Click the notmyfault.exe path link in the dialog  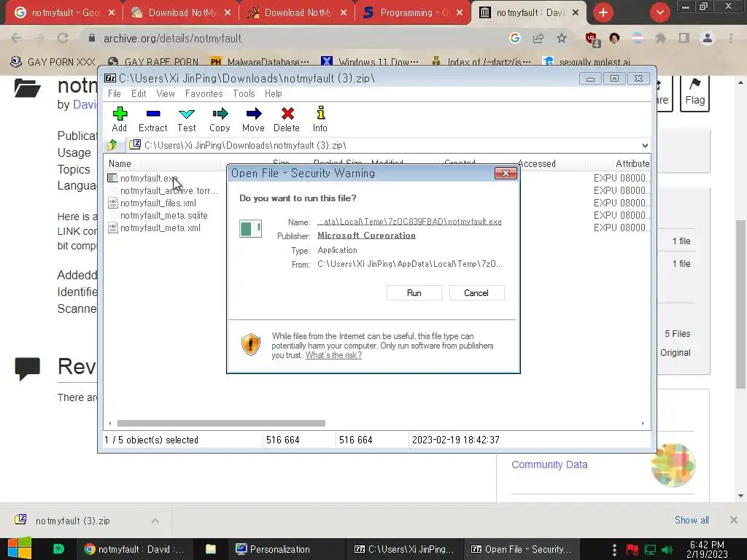tap(410, 222)
